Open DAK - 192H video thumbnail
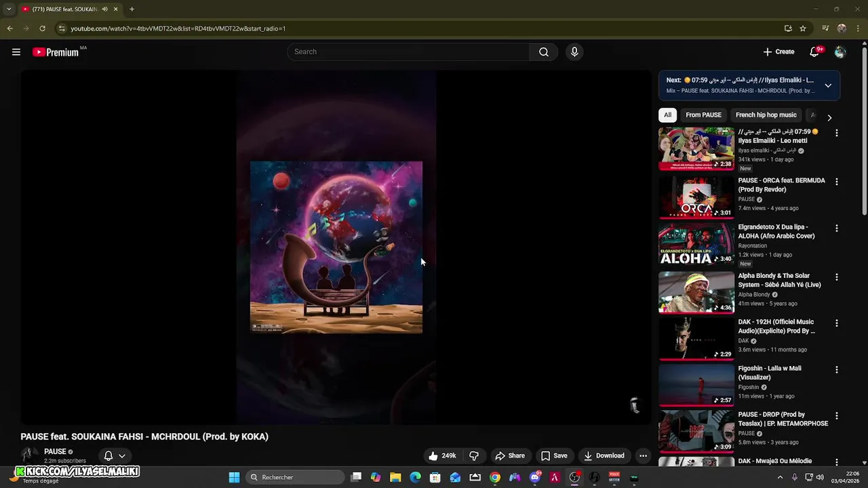The height and width of the screenshot is (488, 868). coord(696,339)
